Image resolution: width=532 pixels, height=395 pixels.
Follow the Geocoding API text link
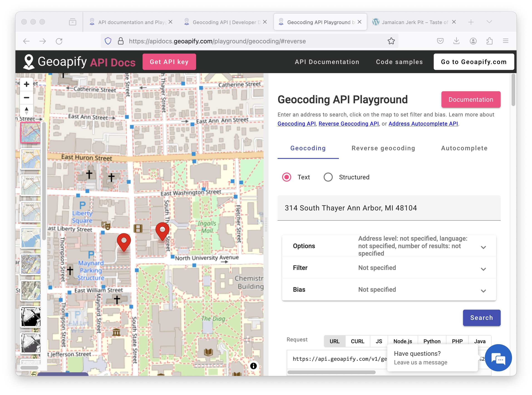(296, 124)
